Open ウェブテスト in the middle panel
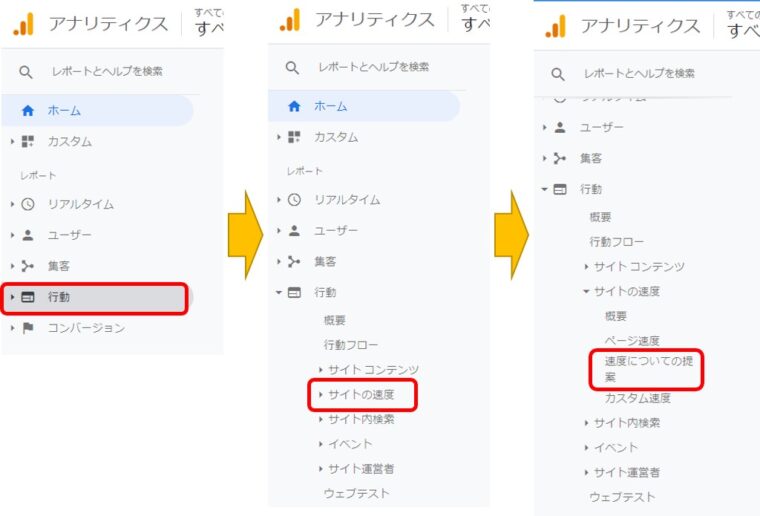 coord(356,493)
